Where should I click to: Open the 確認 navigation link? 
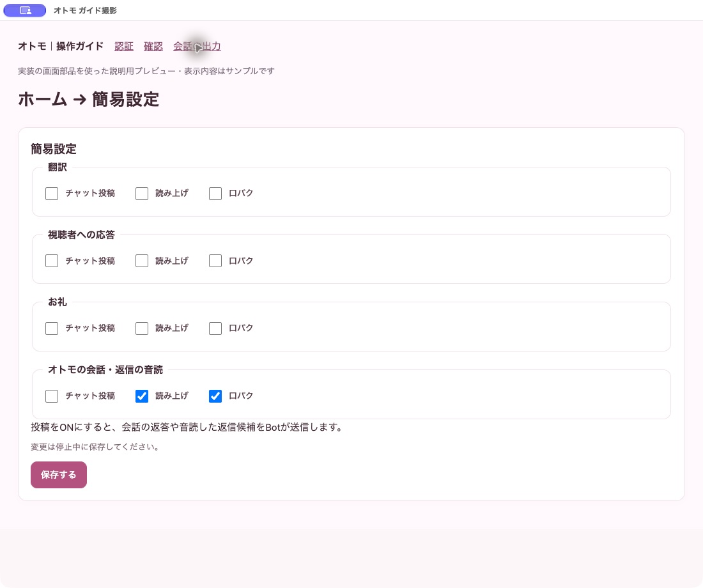153,47
